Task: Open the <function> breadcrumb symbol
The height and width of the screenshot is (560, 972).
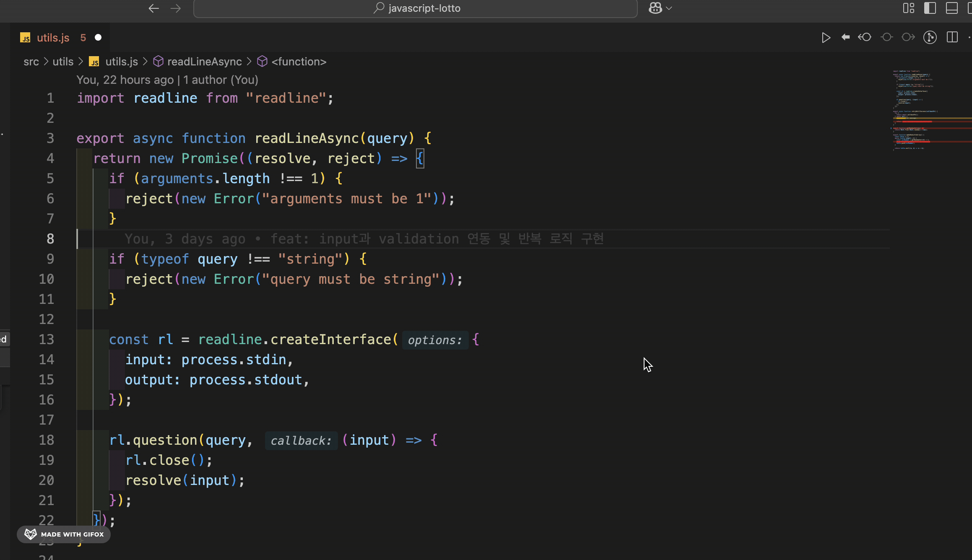Action: (299, 62)
